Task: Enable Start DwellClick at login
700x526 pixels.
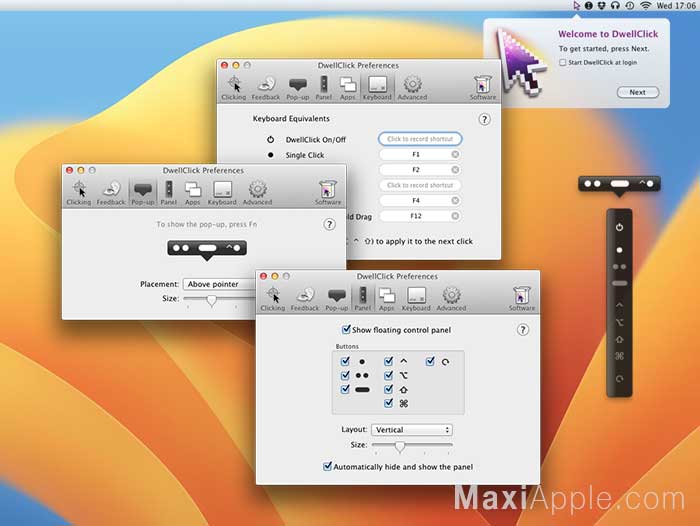Action: (x=562, y=63)
